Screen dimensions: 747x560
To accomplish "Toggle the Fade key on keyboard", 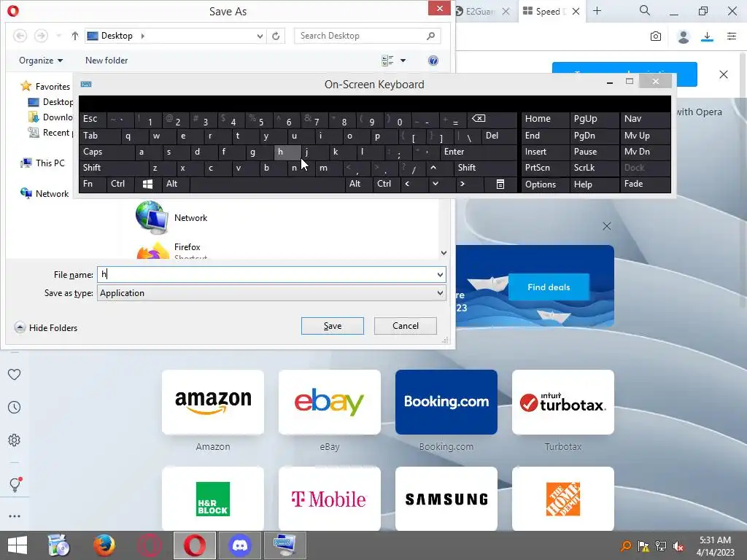I will 645,184.
